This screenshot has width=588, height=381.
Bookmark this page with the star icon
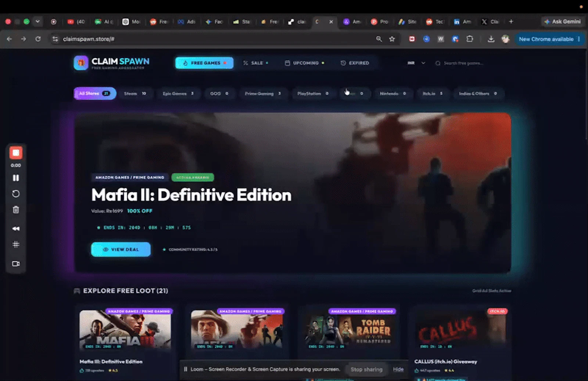[392, 39]
